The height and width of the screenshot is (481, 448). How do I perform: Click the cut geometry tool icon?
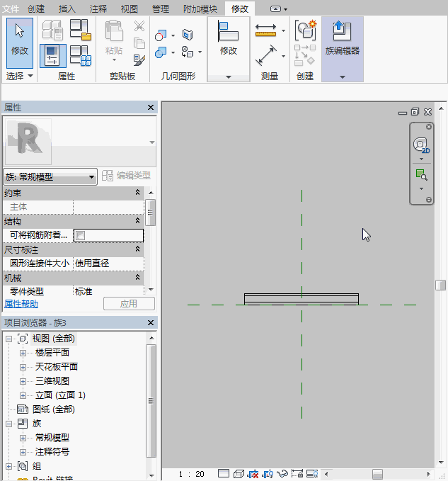tap(161, 35)
